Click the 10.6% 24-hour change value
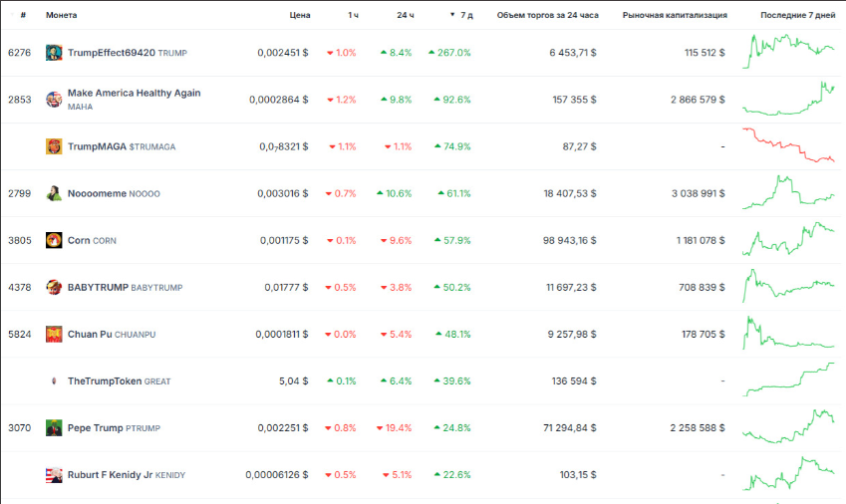The height and width of the screenshot is (504, 846). click(x=395, y=193)
